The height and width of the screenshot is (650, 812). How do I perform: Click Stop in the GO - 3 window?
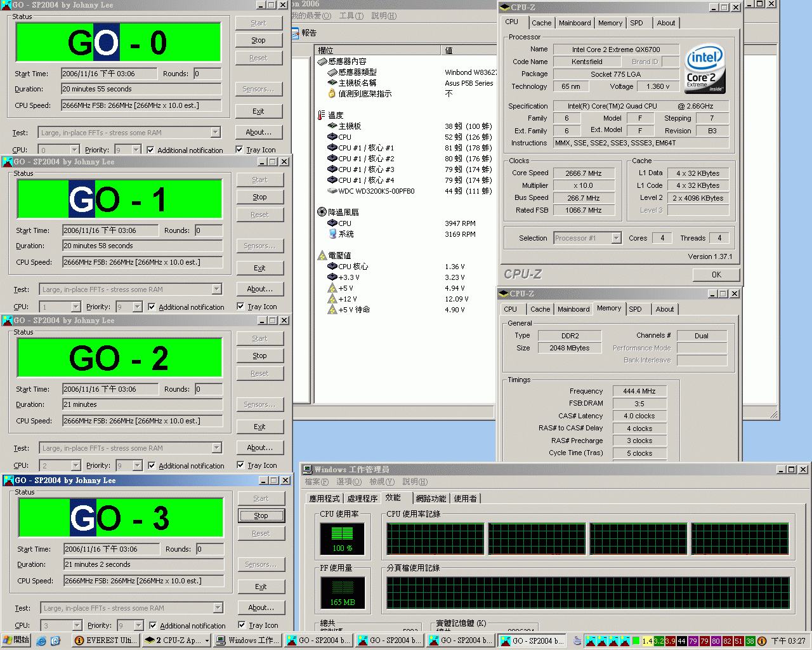point(261,516)
